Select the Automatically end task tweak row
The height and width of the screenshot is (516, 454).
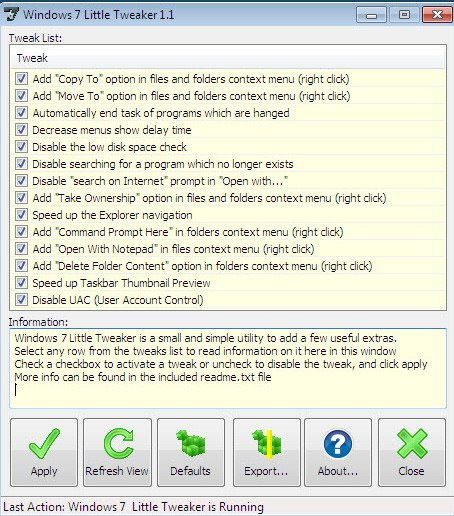[228, 113]
